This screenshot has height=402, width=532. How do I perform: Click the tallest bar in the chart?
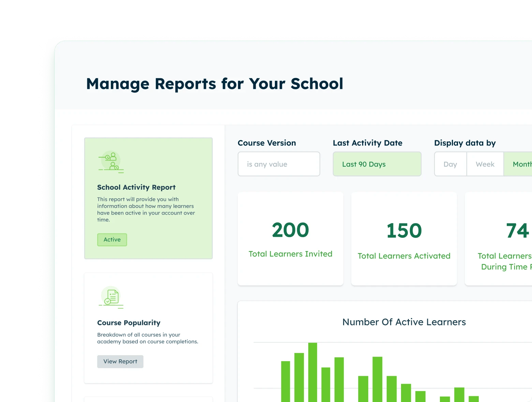click(x=312, y=371)
